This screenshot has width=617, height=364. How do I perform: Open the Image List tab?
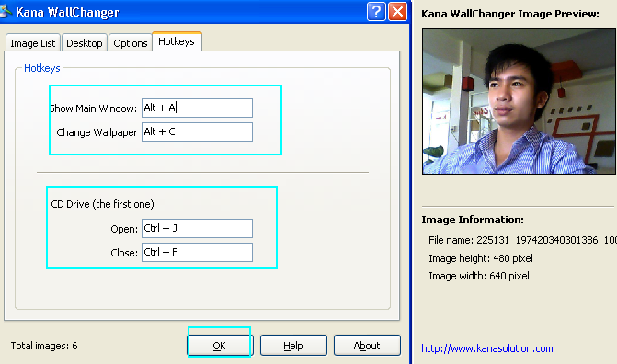[33, 42]
